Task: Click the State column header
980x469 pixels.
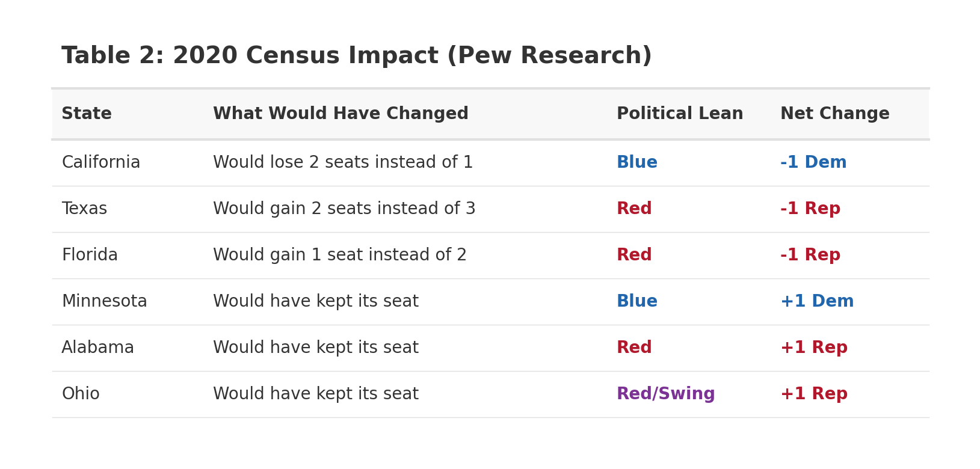Action: pyautogui.click(x=87, y=114)
